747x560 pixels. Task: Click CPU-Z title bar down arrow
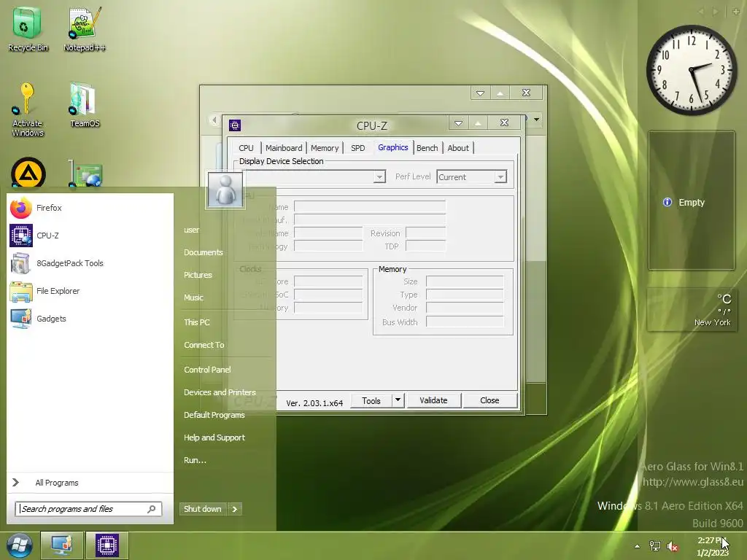tap(458, 123)
